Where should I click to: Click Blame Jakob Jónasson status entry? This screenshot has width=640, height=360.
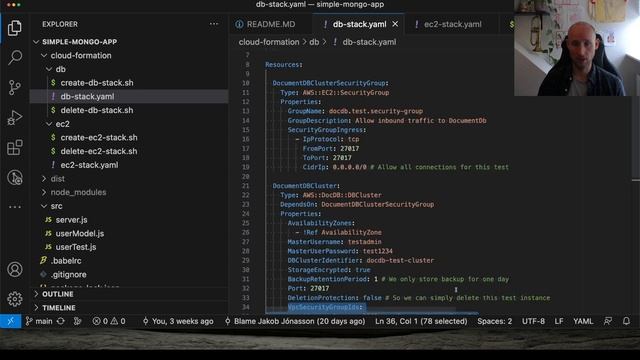[x=295, y=321]
